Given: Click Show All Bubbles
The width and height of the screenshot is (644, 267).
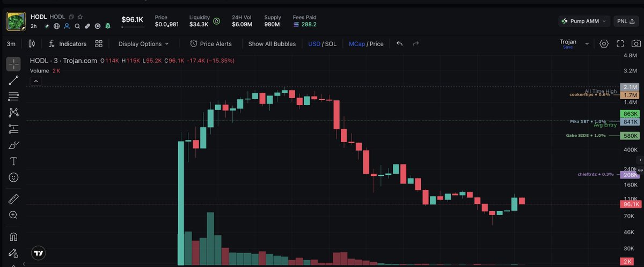Looking at the screenshot, I should 272,44.
